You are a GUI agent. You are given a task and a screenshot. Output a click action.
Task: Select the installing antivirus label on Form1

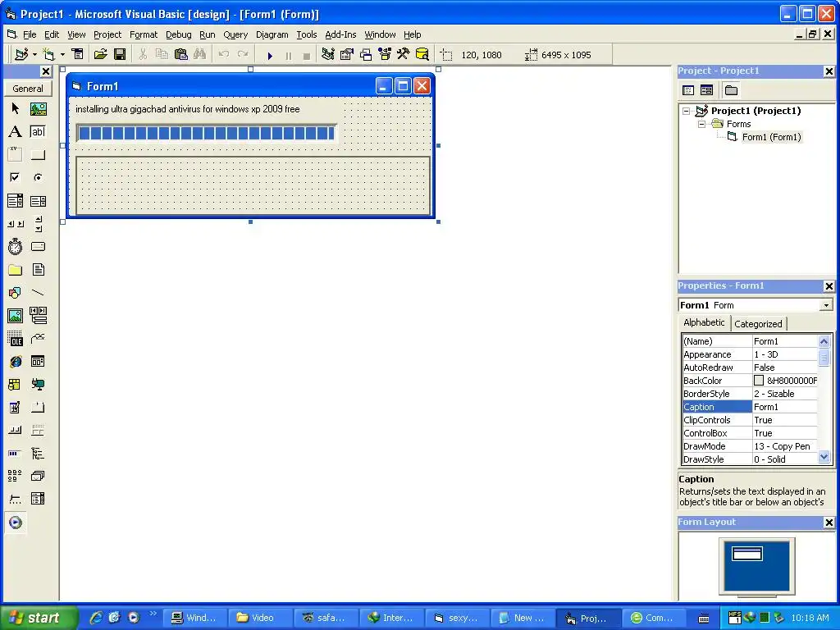point(188,109)
